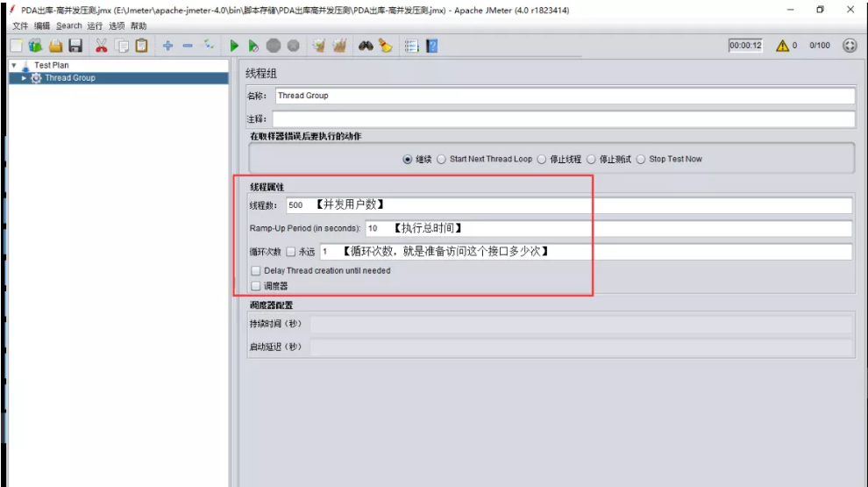The width and height of the screenshot is (868, 487).
Task: Open the 编辑 menu
Action: pyautogui.click(x=42, y=26)
